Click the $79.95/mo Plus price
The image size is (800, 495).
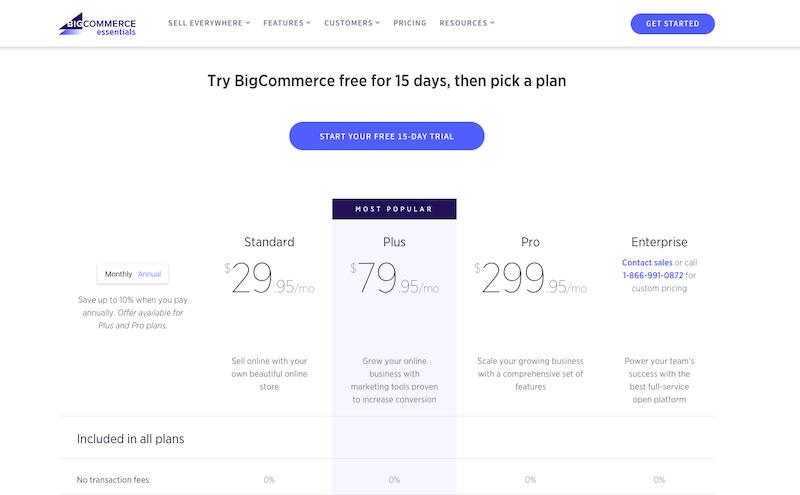(x=394, y=278)
